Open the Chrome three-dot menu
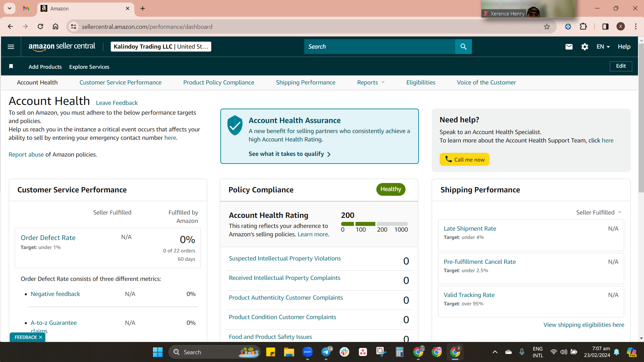Screen dimensions: 644x362 [636, 26]
